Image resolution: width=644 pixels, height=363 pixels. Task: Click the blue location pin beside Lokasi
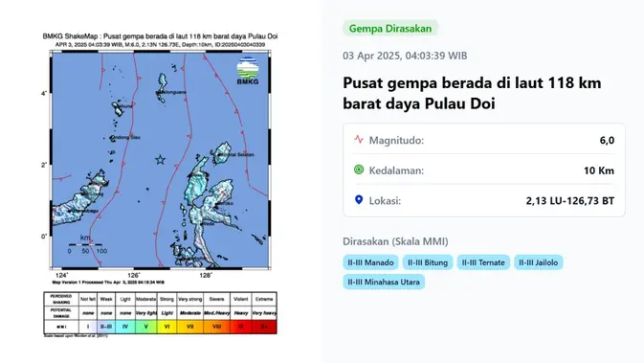(x=359, y=200)
